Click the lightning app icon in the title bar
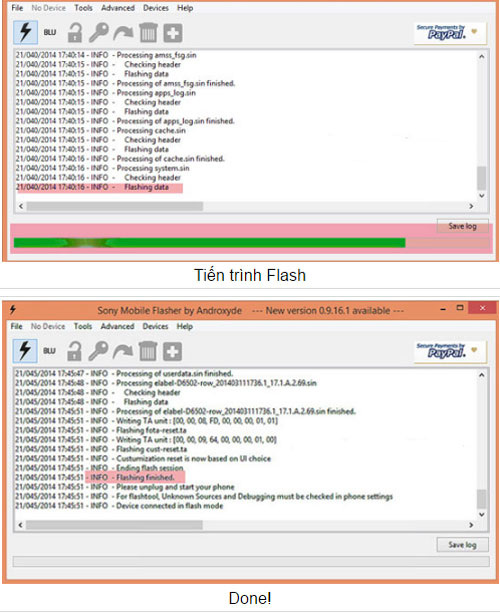Viewport: 500px width, 613px height. 13,310
